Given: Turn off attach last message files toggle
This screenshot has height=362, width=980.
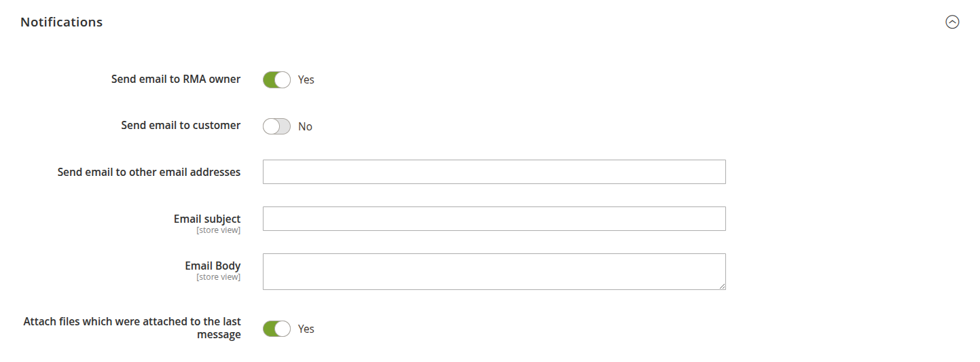Looking at the screenshot, I should (276, 329).
